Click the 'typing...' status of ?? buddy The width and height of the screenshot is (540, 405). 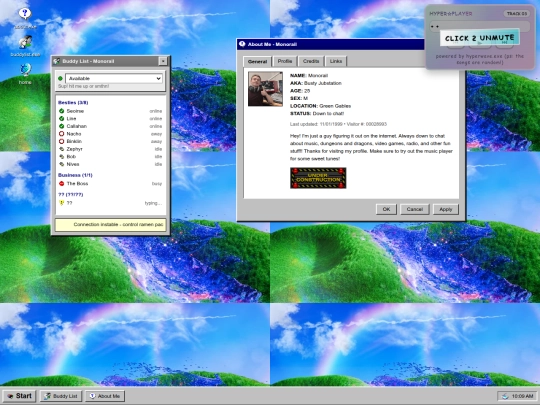[153, 203]
